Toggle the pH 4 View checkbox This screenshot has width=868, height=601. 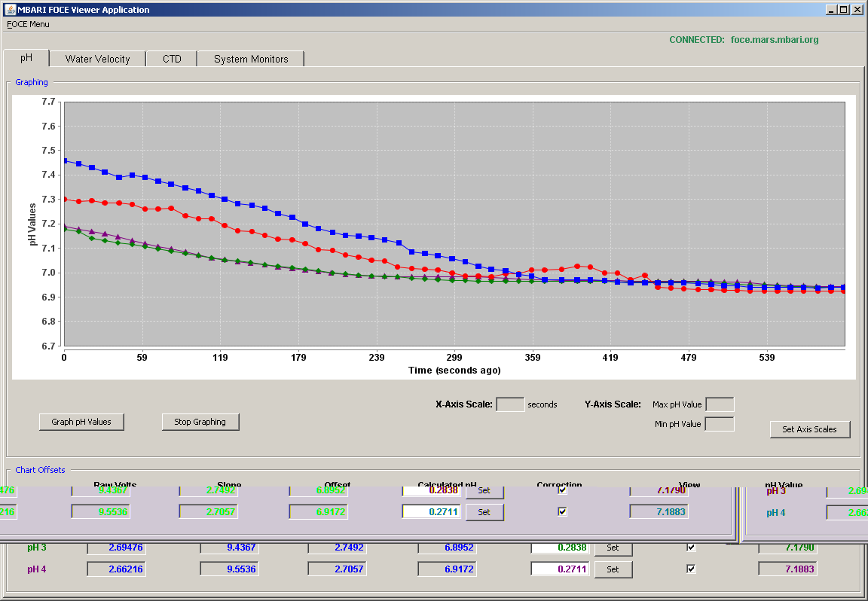[x=691, y=569]
